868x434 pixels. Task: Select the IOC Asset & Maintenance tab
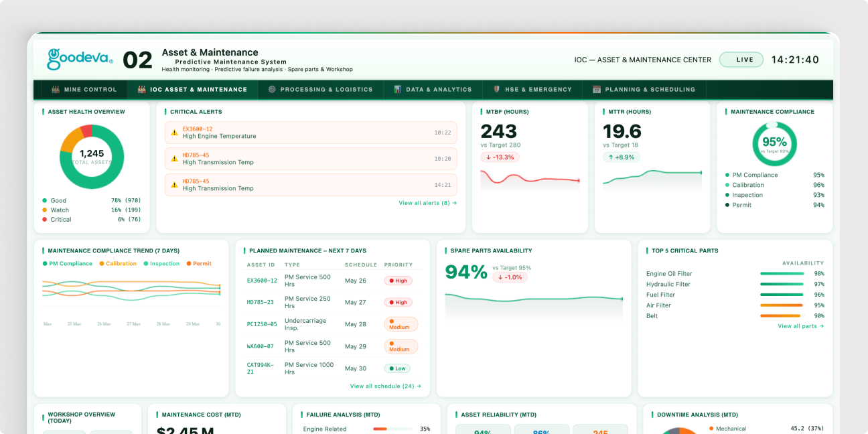point(192,89)
